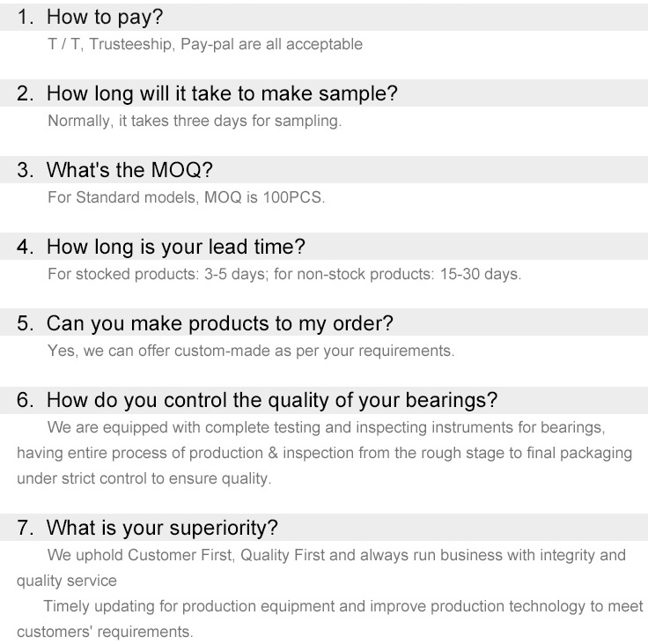Click the 'Customer First, Quality First' sentence
The image size is (648, 644).
[336, 555]
